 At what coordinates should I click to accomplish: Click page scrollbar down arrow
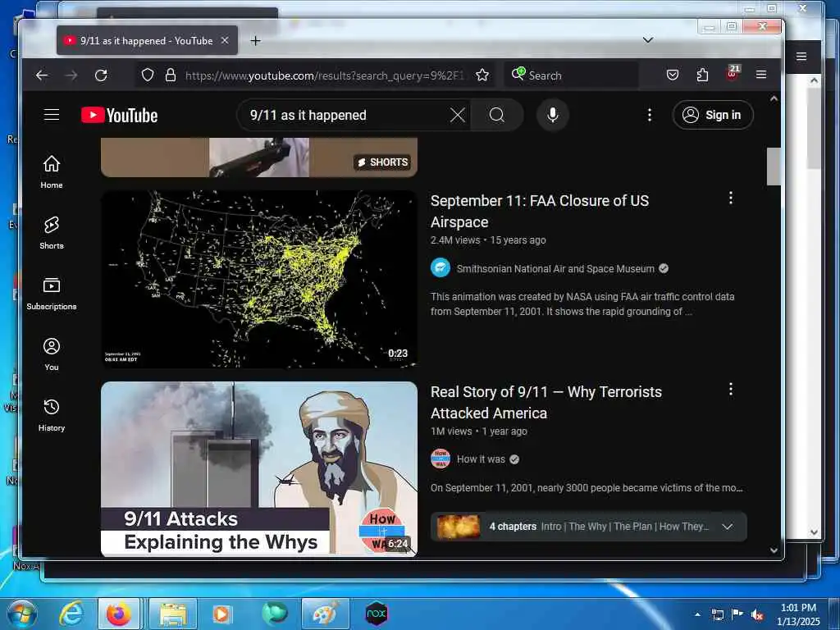pyautogui.click(x=774, y=550)
